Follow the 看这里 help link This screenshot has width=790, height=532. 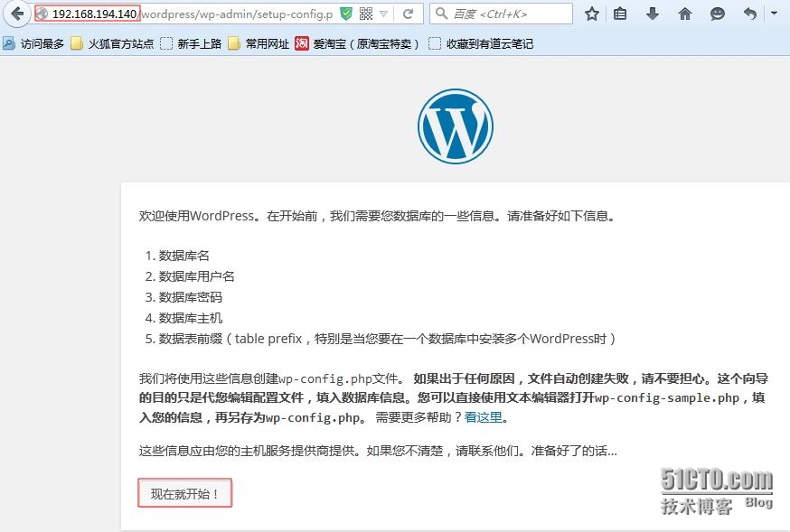pos(484,417)
